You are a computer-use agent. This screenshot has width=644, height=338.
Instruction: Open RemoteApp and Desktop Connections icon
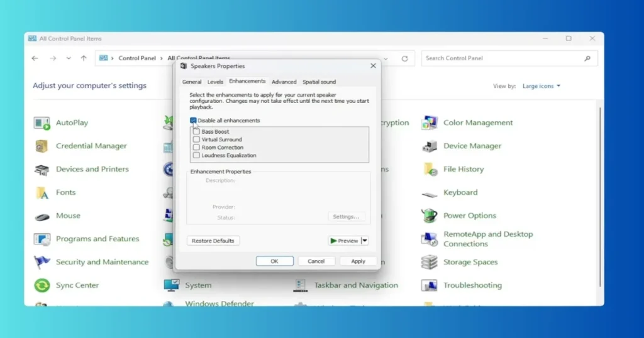tap(429, 239)
